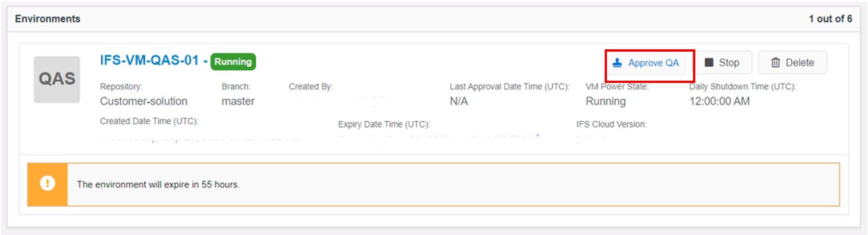Image resolution: width=868 pixels, height=235 pixels.
Task: Stop the IFS-VM-QAS-01 environment
Action: [x=723, y=63]
